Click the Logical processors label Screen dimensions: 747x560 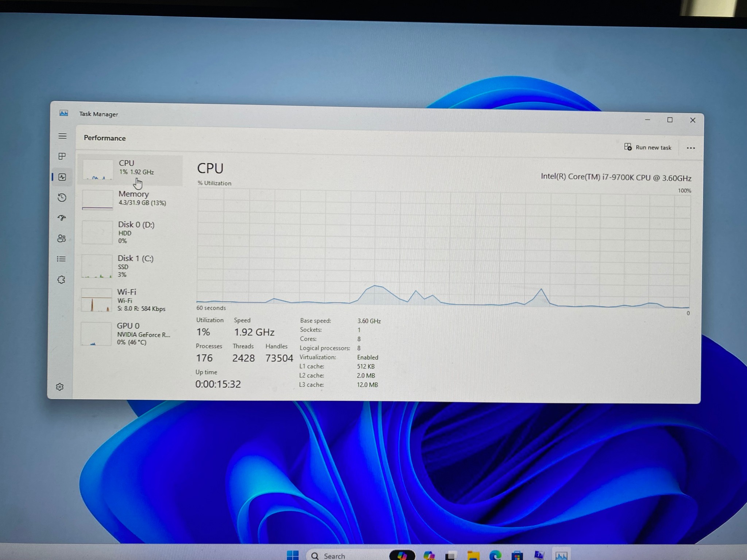pyautogui.click(x=325, y=348)
